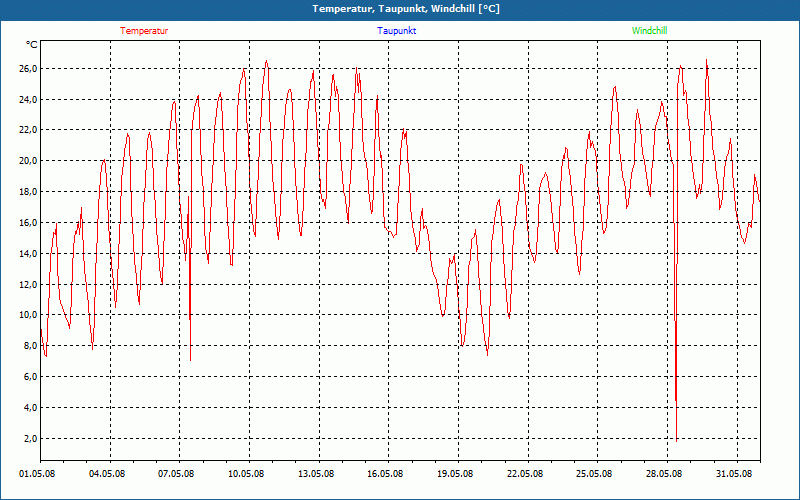
Task: Click the 20,0 y-axis value
Action: coord(29,161)
